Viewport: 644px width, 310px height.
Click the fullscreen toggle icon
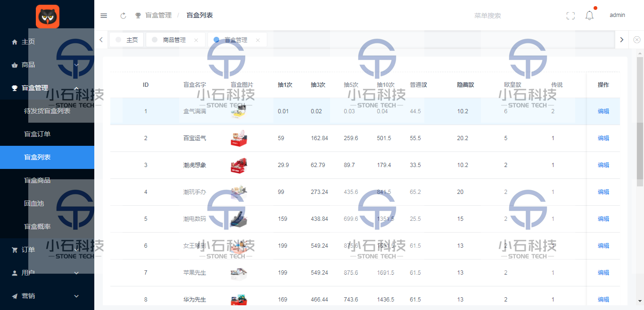[x=570, y=16]
